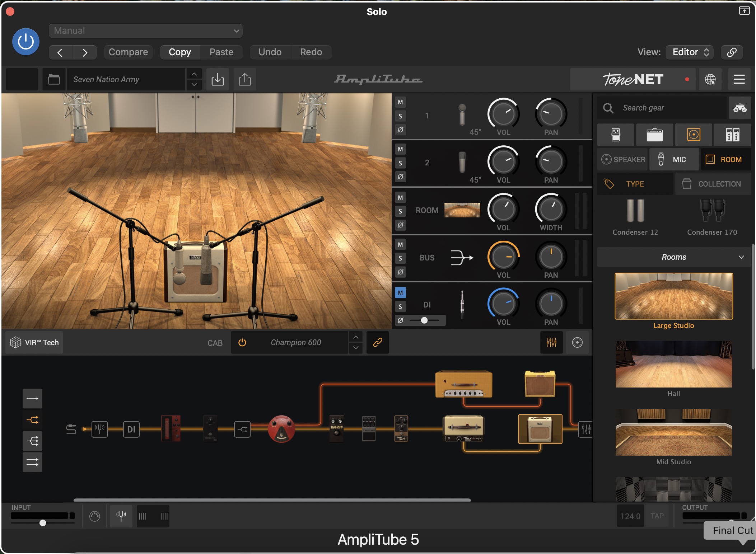This screenshot has height=554, width=756.
Task: Solo the ROOM channel
Action: coord(400,211)
